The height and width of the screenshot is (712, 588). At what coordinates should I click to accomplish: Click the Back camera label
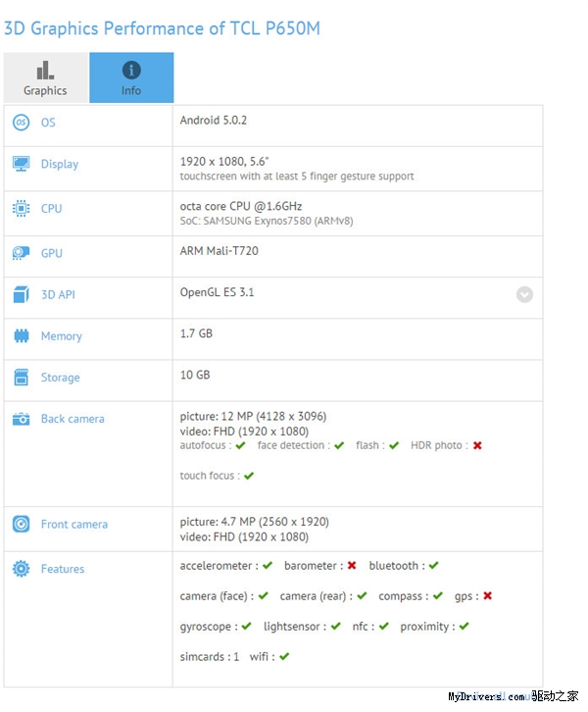[73, 419]
